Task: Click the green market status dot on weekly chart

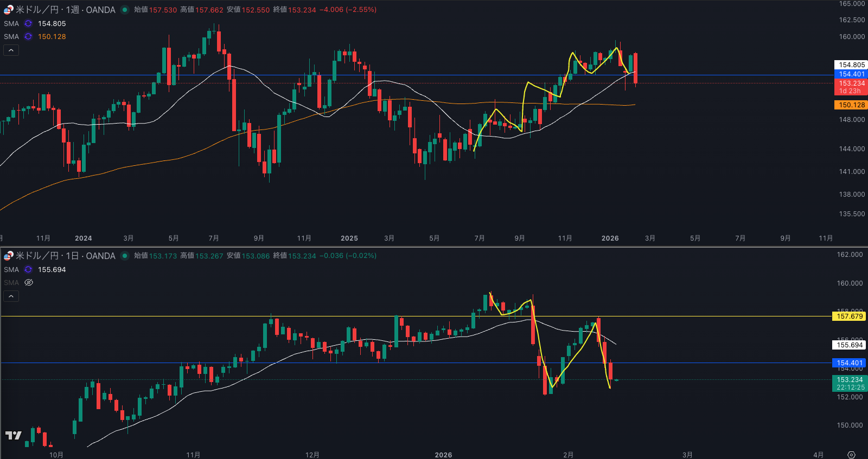Action: [x=125, y=10]
